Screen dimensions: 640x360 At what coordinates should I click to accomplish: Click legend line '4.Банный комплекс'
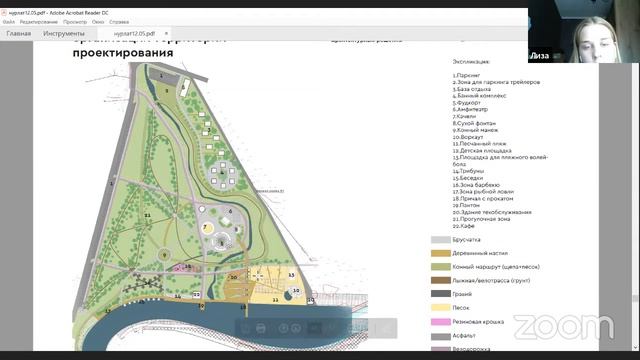click(479, 96)
